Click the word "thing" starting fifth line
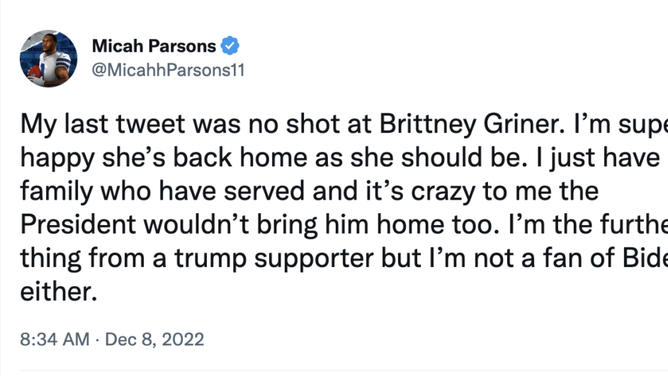668x376 pixels. (x=51, y=259)
